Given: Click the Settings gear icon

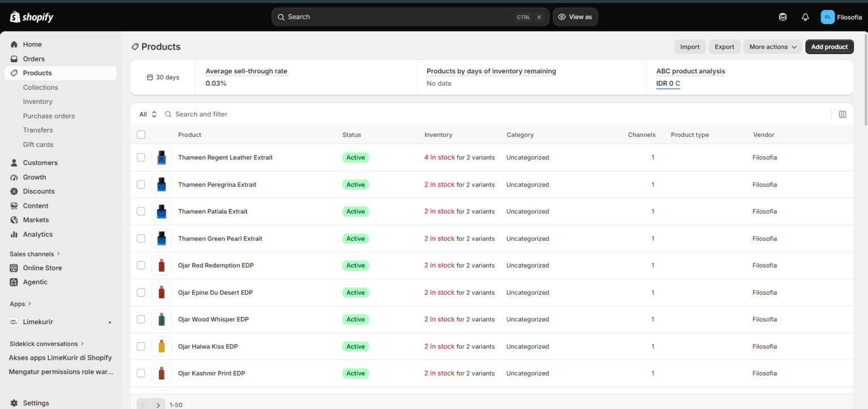Looking at the screenshot, I should pyautogui.click(x=14, y=403).
